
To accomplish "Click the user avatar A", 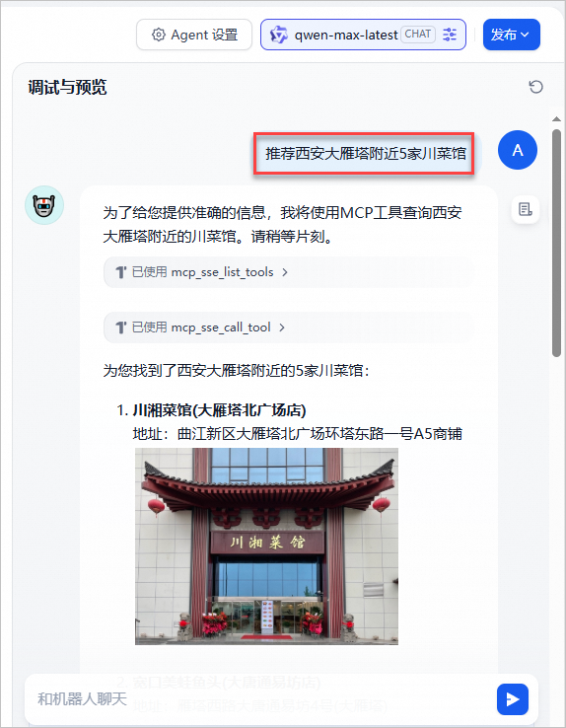I will pos(518,150).
